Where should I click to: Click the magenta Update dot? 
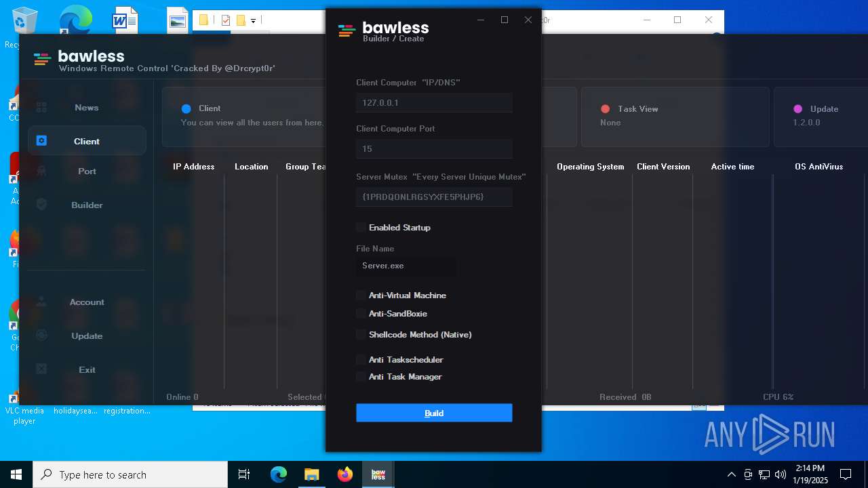coord(797,108)
